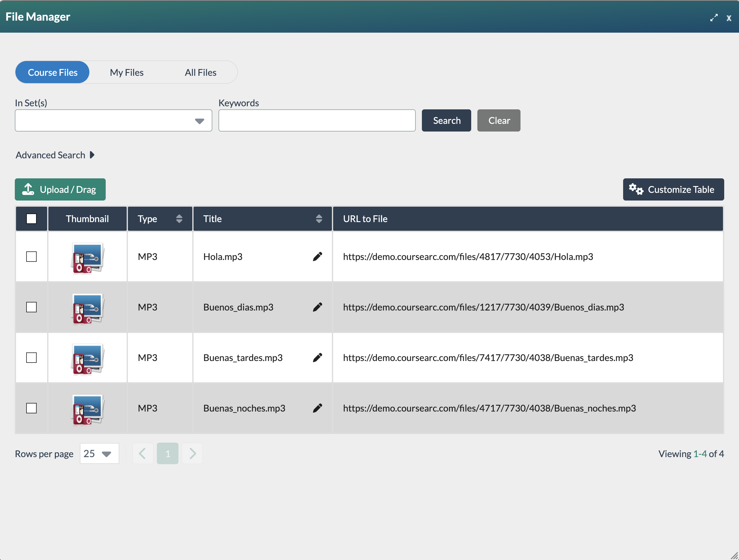This screenshot has height=560, width=739.
Task: Open Customize Table settings
Action: 673,189
